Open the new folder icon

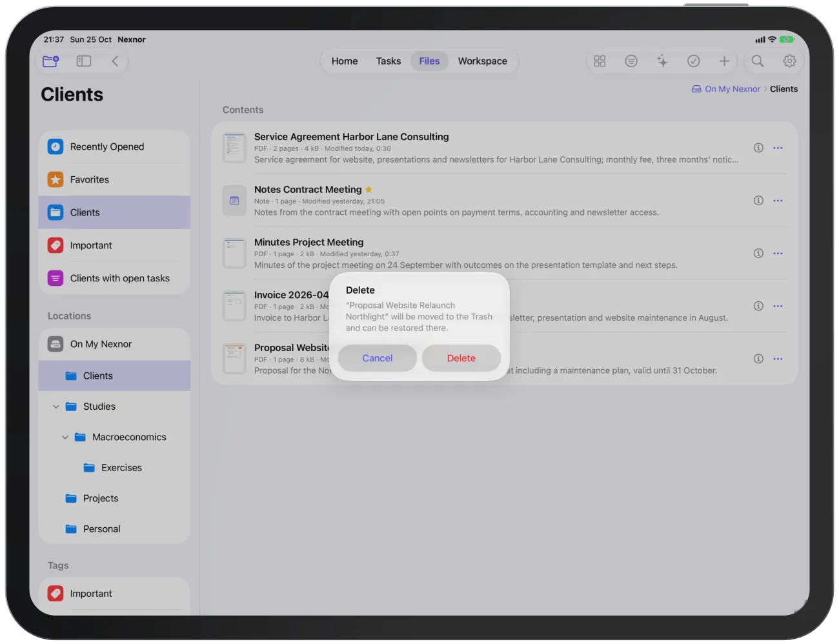tap(51, 61)
